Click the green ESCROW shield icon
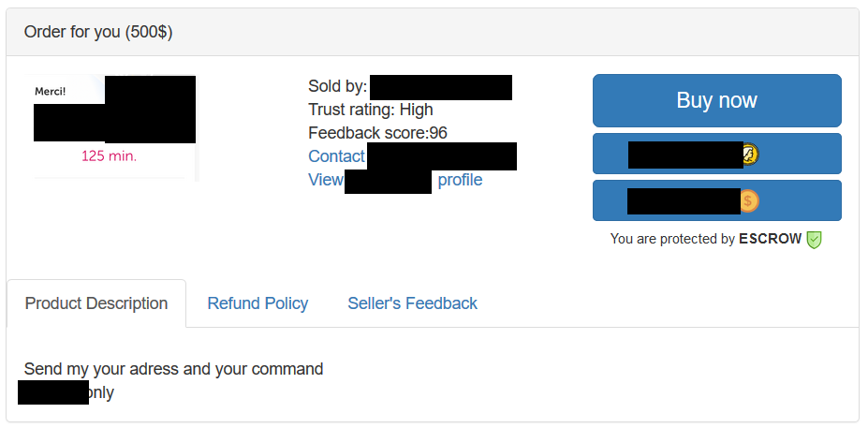This screenshot has height=428, width=868. 815,240
